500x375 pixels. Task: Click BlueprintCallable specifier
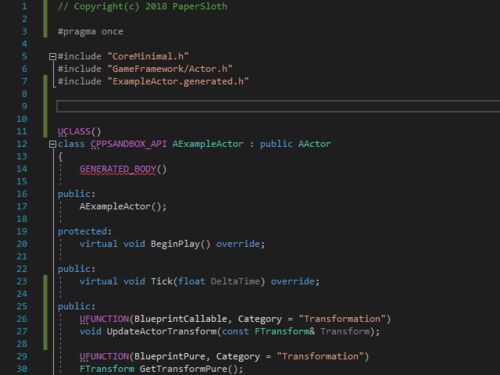(180, 319)
